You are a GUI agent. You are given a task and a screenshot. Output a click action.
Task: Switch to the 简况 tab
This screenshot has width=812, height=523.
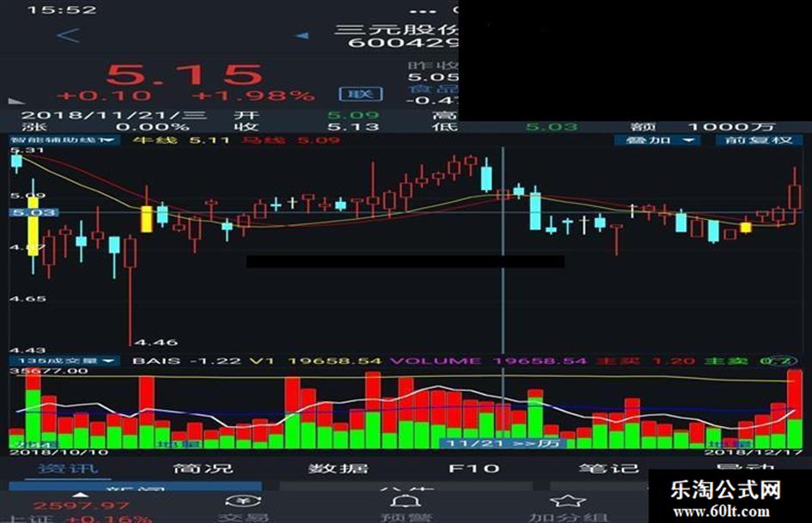(203, 469)
